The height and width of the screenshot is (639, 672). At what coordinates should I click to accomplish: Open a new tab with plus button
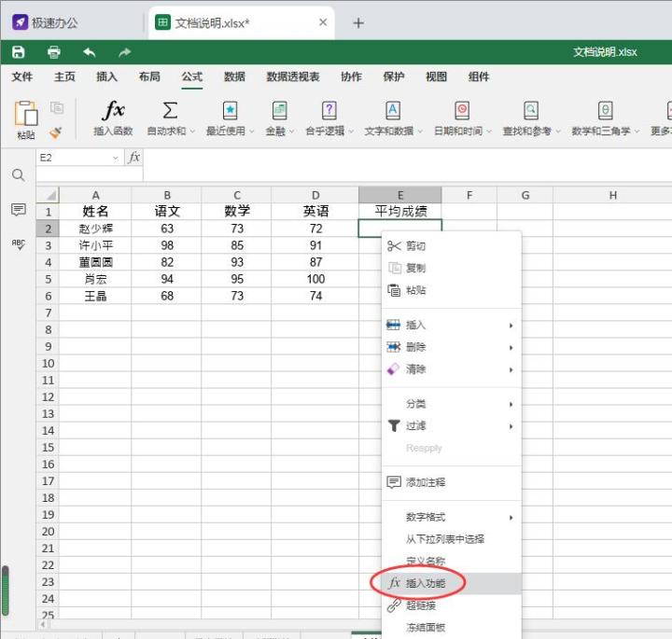point(358,22)
